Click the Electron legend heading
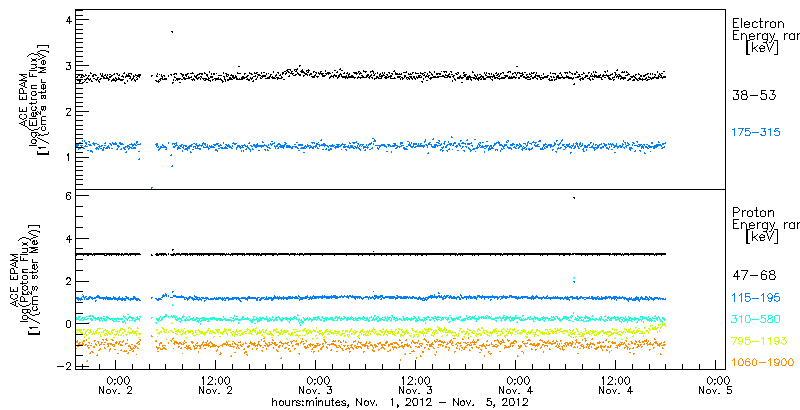Viewport: 800px width, 410px height. click(x=758, y=23)
